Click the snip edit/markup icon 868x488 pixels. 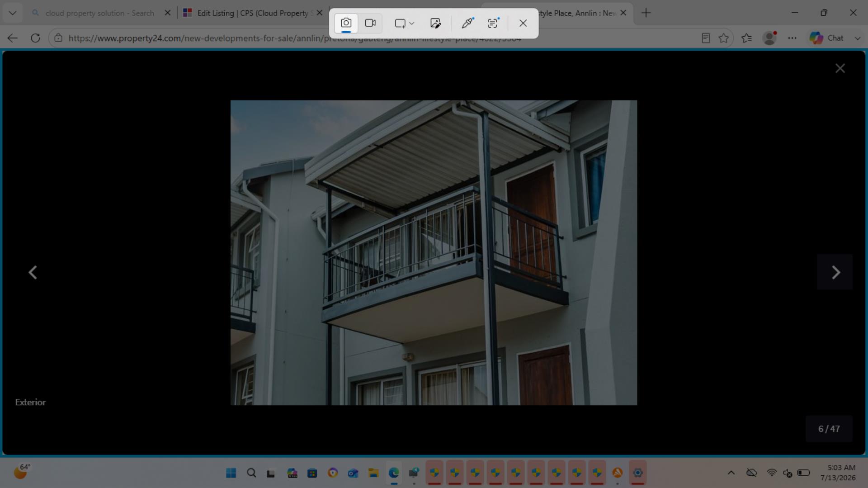click(x=435, y=23)
